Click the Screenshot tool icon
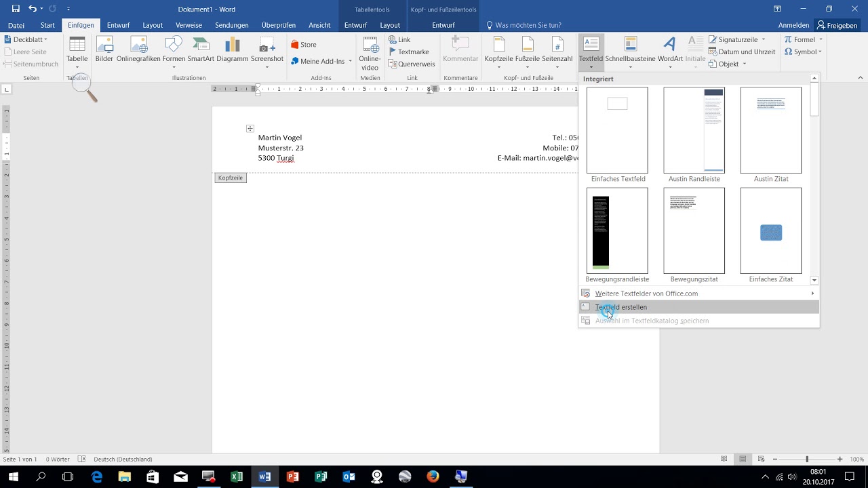Viewport: 868px width, 488px height. coord(267,50)
